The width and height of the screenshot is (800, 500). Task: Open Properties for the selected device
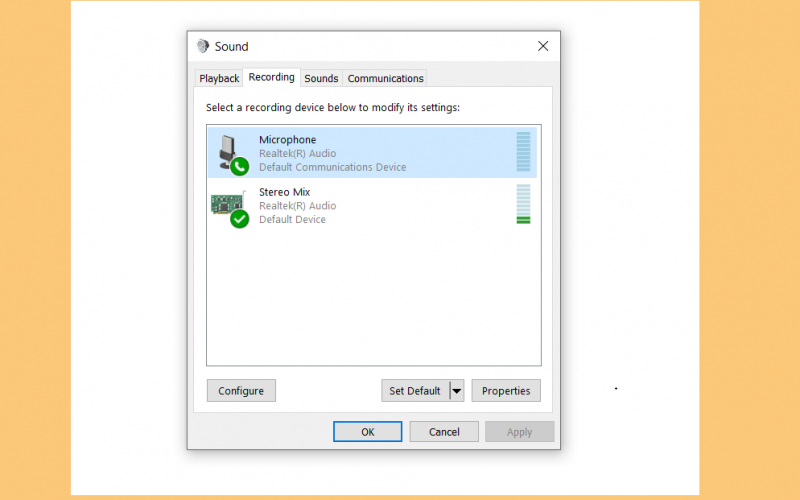pyautogui.click(x=506, y=391)
